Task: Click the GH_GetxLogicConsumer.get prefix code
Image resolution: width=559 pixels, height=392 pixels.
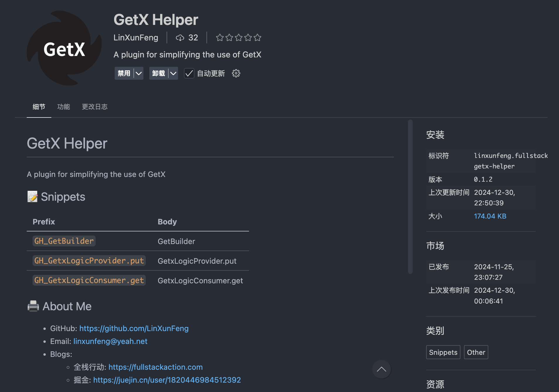Action: point(89,280)
